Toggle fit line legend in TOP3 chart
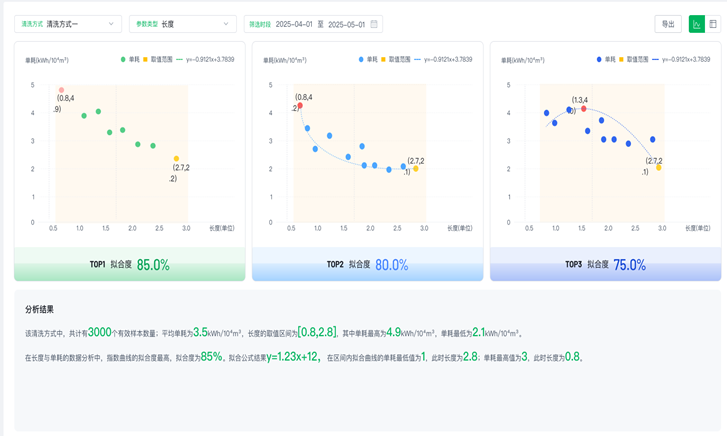 tap(681, 59)
